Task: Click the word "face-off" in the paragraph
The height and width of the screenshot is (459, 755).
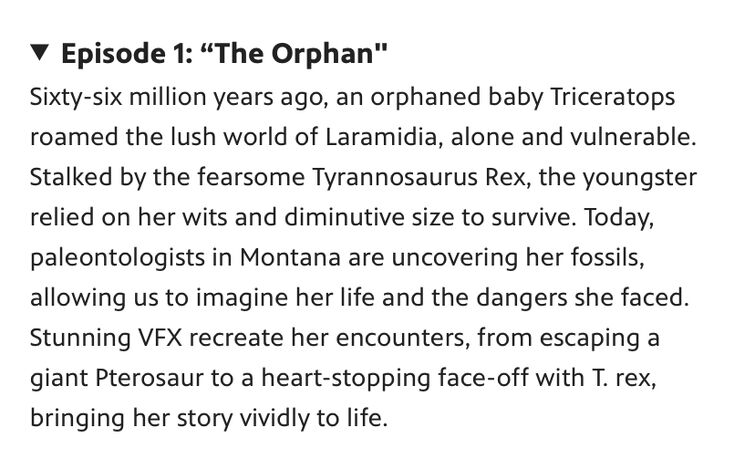Action: pyautogui.click(x=483, y=378)
